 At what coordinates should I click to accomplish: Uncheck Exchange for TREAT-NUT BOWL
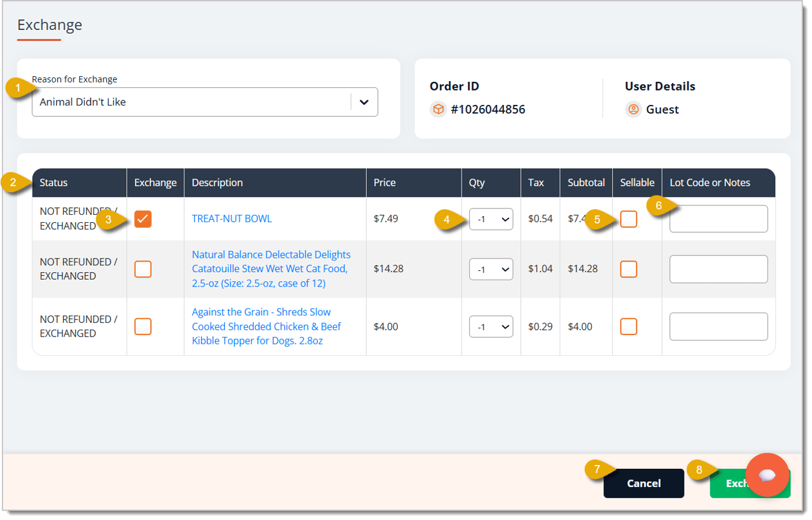[x=143, y=218]
